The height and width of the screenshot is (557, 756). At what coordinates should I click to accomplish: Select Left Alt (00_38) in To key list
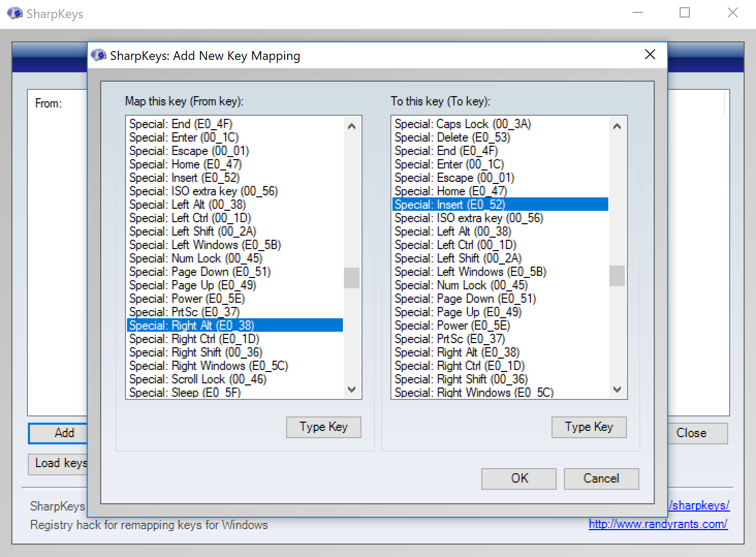[x=500, y=231]
